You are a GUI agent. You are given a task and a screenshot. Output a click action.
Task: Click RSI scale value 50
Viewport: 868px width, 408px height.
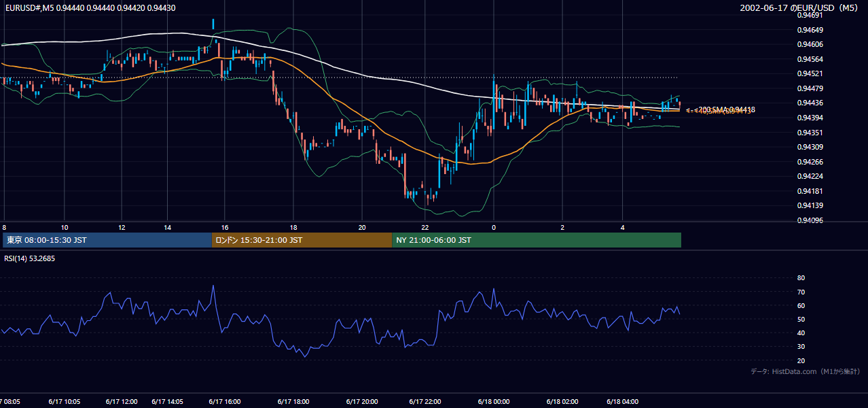click(801, 319)
